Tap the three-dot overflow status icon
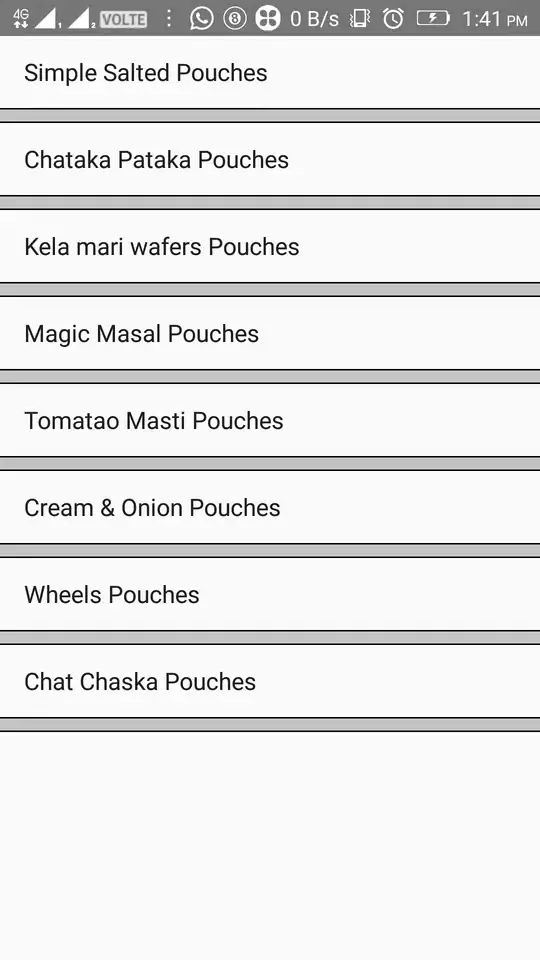Screen dimensions: 540x960 [169, 18]
